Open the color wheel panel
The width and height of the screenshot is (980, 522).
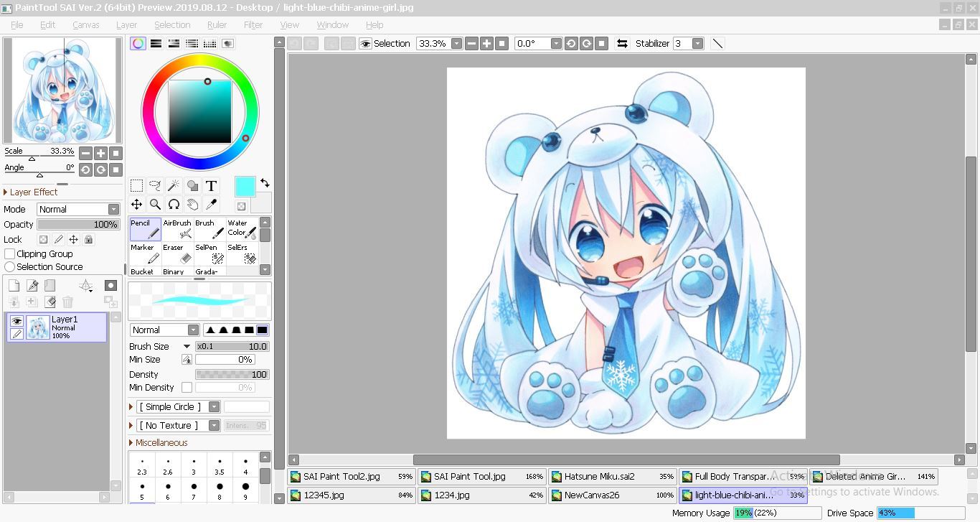pos(138,44)
